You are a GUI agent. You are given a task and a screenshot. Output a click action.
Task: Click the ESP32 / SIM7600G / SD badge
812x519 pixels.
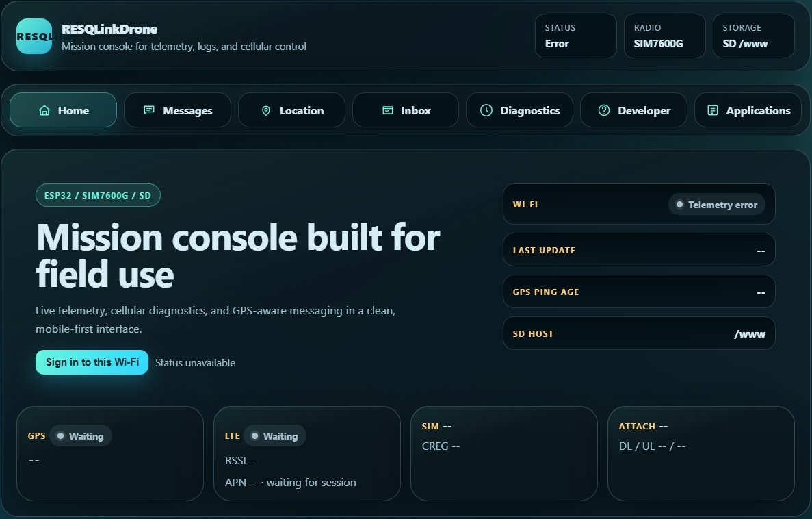[98, 195]
